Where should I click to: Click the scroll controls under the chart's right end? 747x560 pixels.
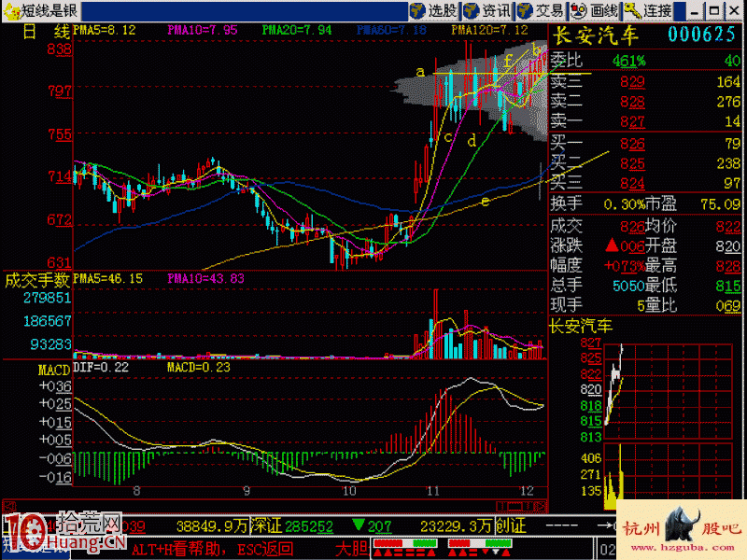(521, 506)
